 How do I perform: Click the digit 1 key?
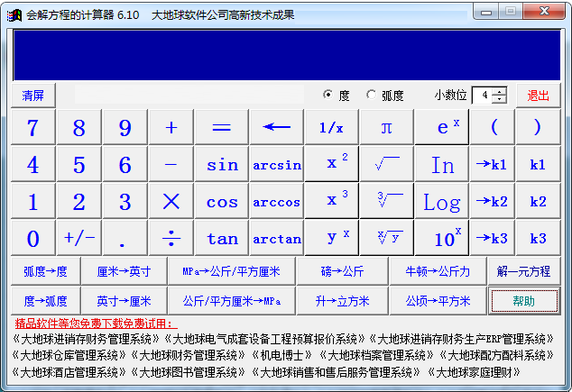coord(33,201)
